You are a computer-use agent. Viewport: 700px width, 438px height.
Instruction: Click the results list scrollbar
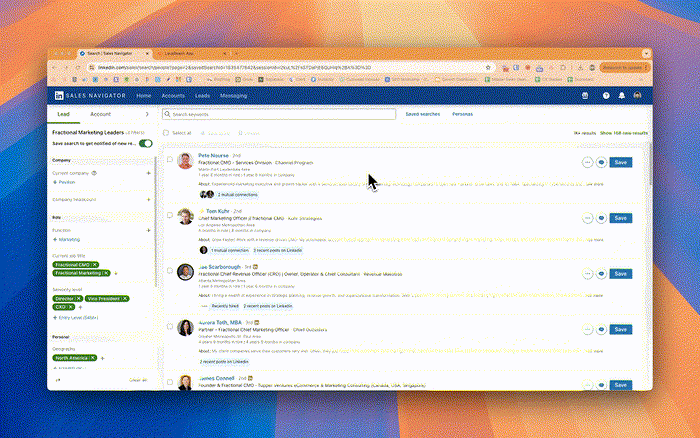point(650,163)
